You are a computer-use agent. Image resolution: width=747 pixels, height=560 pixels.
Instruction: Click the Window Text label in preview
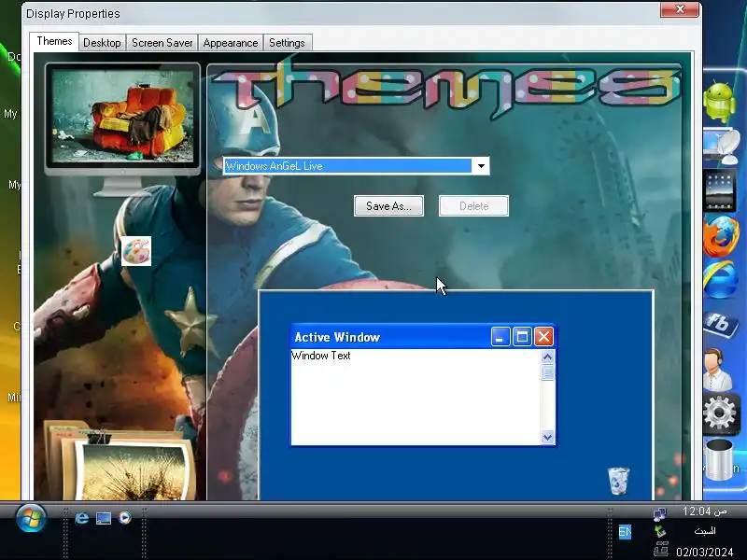(321, 356)
